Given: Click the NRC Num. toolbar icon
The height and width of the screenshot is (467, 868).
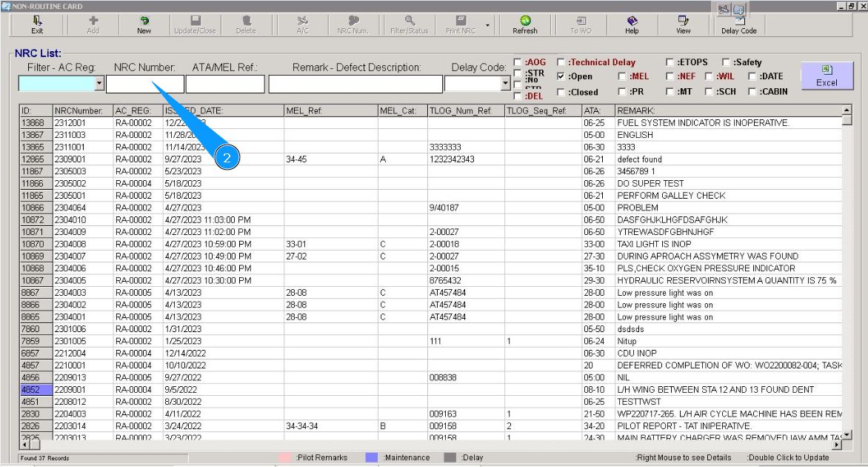Looking at the screenshot, I should click(353, 25).
